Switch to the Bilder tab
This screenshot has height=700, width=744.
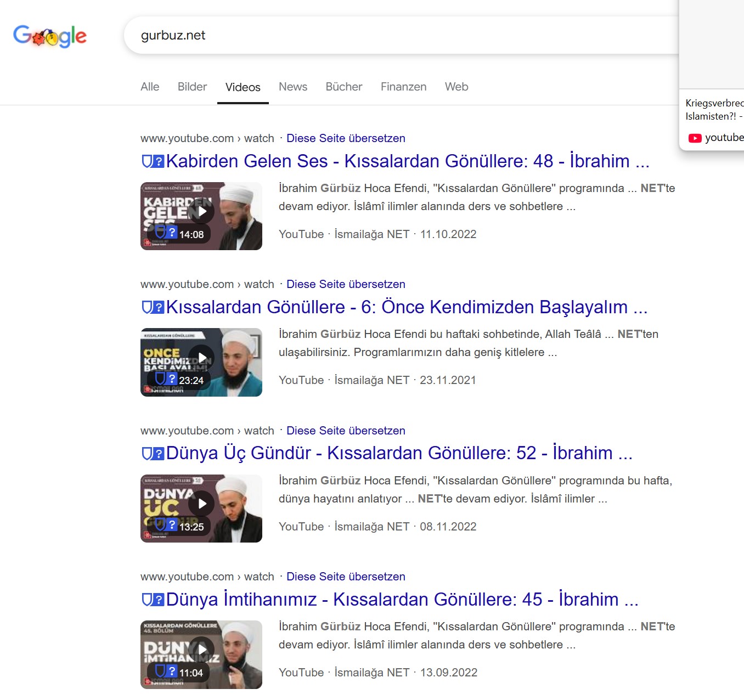pos(192,87)
